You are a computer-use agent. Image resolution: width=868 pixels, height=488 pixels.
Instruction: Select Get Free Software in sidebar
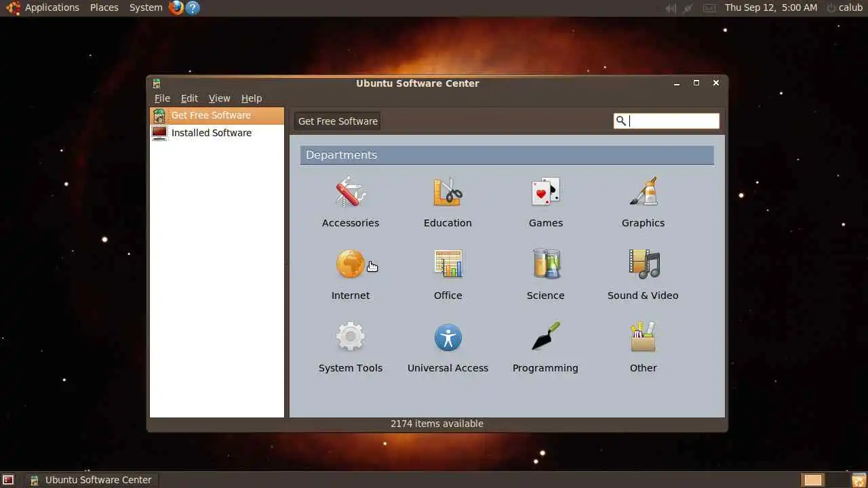[x=217, y=115]
